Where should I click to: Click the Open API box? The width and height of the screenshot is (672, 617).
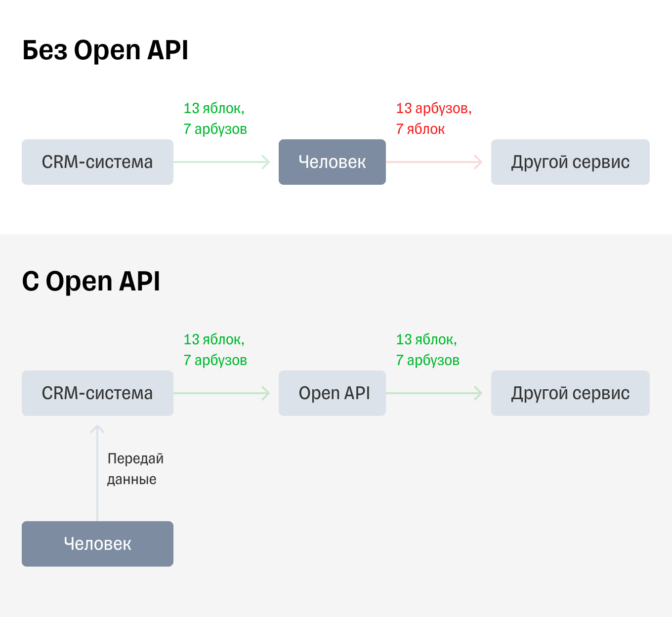tap(332, 393)
